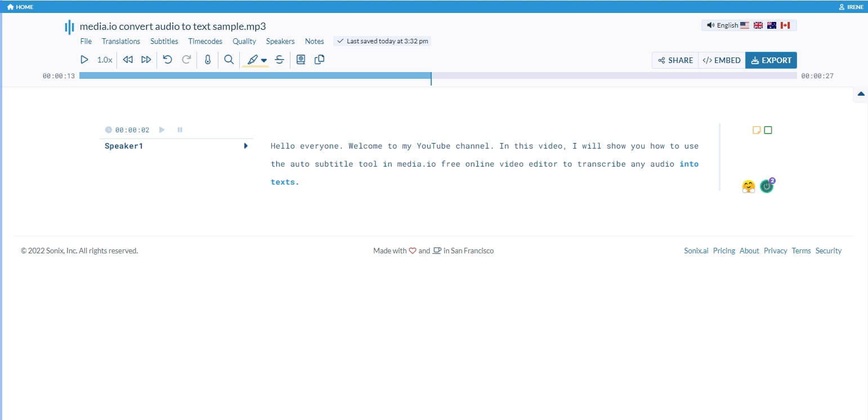Click the copy transcript icon
This screenshot has height=420, width=868.
[x=319, y=59]
